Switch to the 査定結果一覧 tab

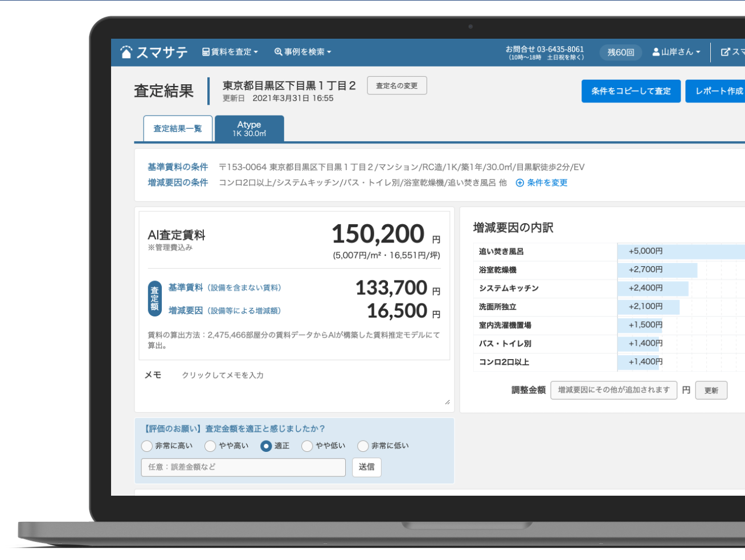tap(178, 129)
